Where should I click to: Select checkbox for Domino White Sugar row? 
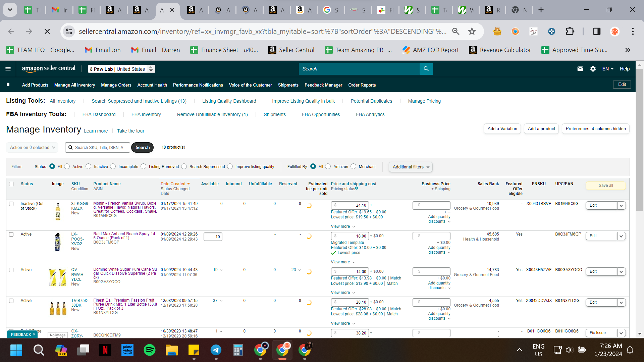click(11, 270)
